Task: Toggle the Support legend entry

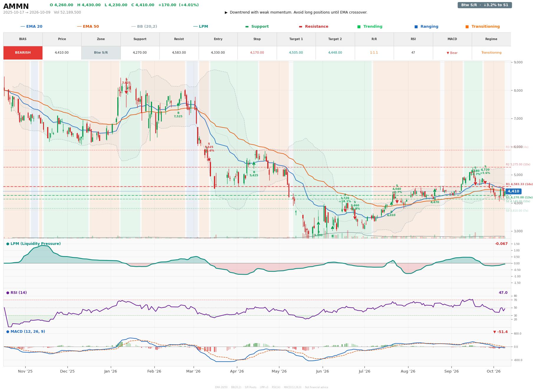Action: pos(257,27)
